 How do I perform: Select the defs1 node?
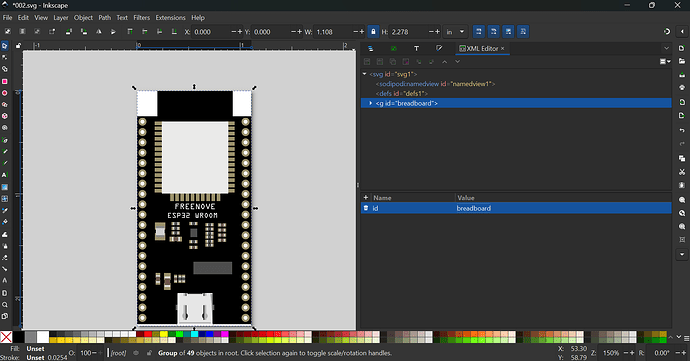pyautogui.click(x=401, y=93)
